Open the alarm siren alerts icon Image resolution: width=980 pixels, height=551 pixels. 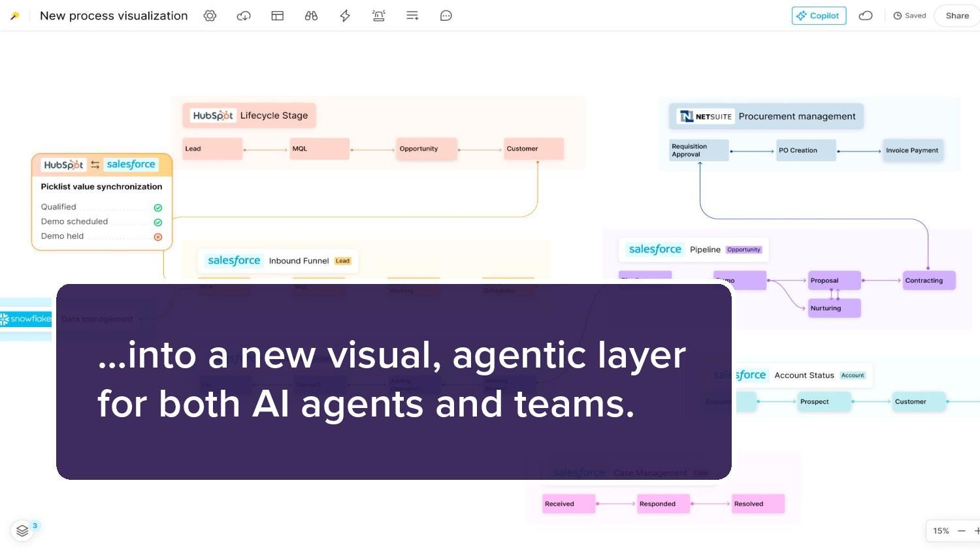point(379,16)
